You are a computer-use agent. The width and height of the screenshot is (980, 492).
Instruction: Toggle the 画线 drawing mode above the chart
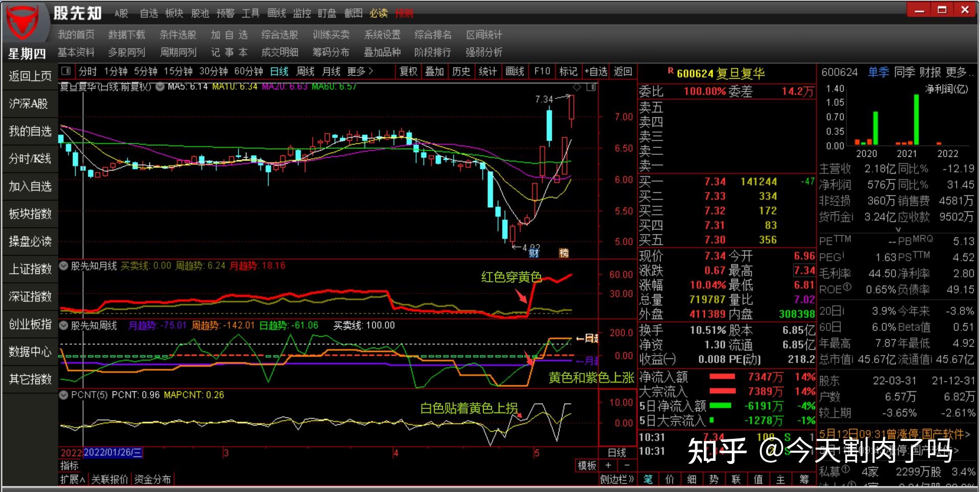(516, 71)
